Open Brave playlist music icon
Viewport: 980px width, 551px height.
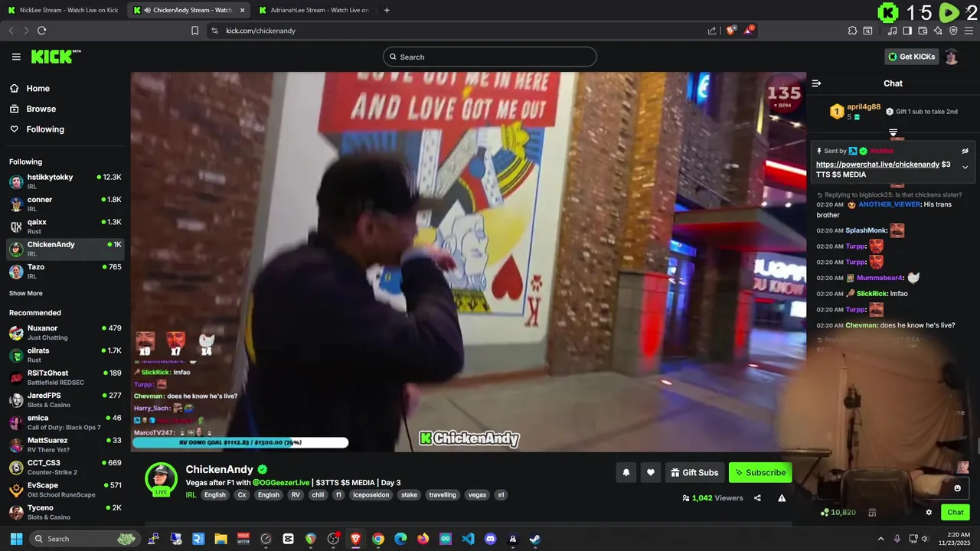(892, 31)
